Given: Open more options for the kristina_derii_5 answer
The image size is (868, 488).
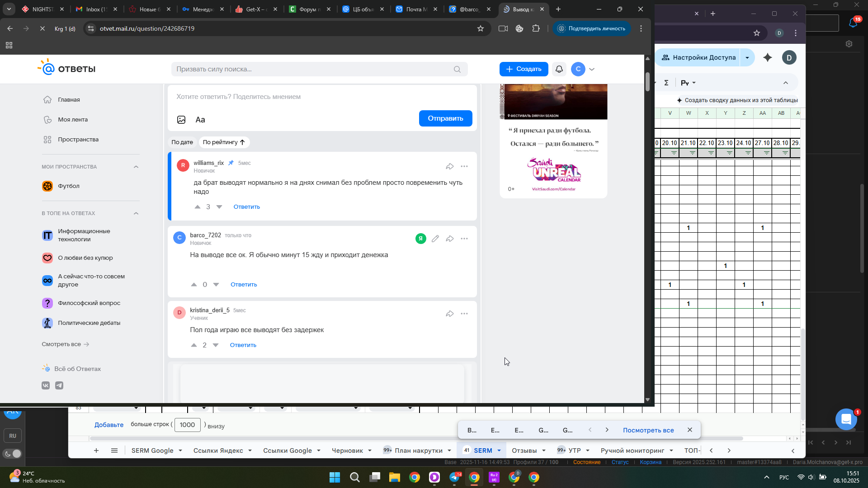Looking at the screenshot, I should pyautogui.click(x=464, y=314).
